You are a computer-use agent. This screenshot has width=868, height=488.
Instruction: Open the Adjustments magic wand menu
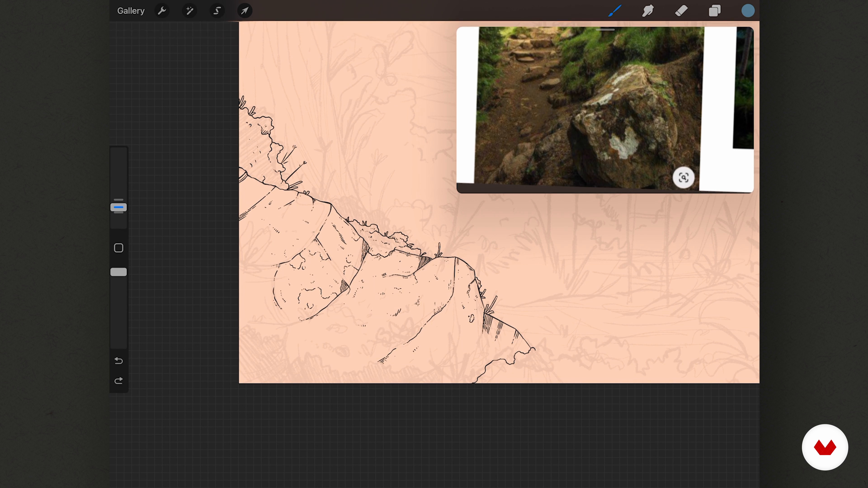click(190, 11)
